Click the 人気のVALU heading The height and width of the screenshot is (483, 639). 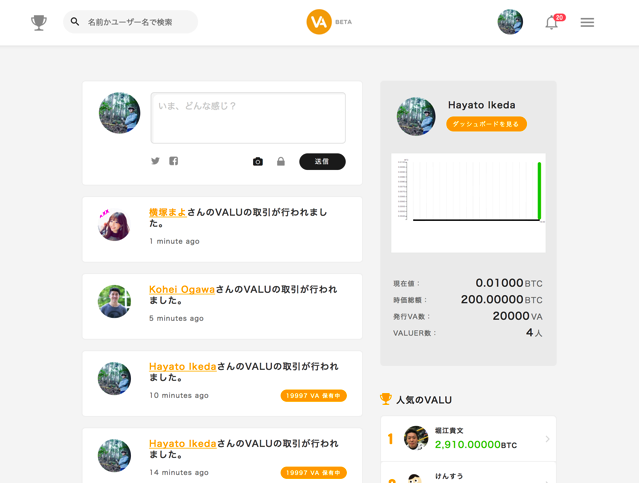pyautogui.click(x=424, y=400)
